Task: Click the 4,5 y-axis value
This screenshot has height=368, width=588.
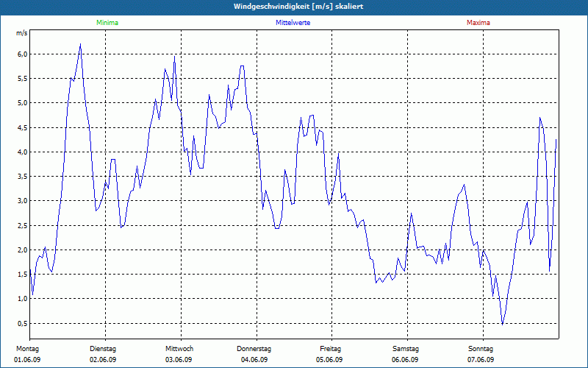Action: [x=23, y=127]
